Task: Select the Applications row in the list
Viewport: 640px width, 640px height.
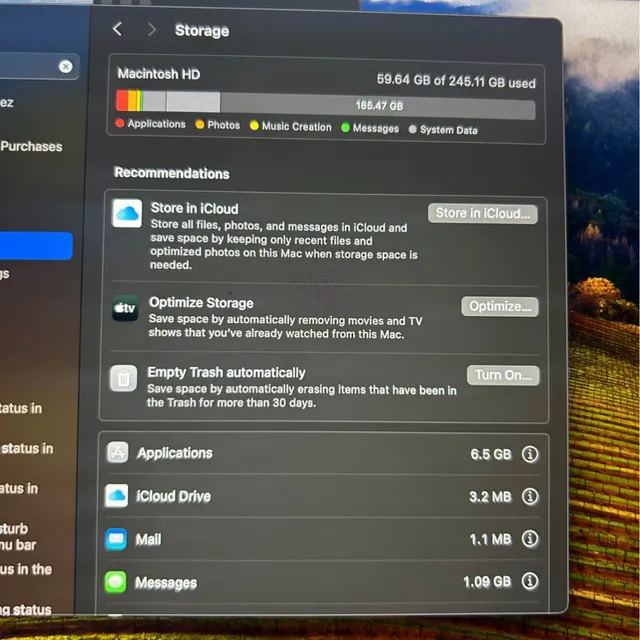Action: tap(323, 453)
